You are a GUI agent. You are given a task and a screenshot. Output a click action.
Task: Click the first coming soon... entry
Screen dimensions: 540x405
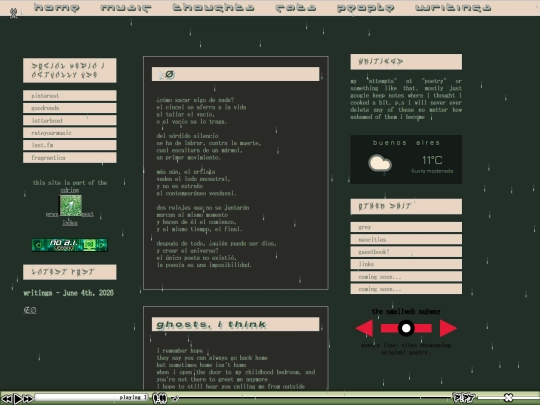406,277
